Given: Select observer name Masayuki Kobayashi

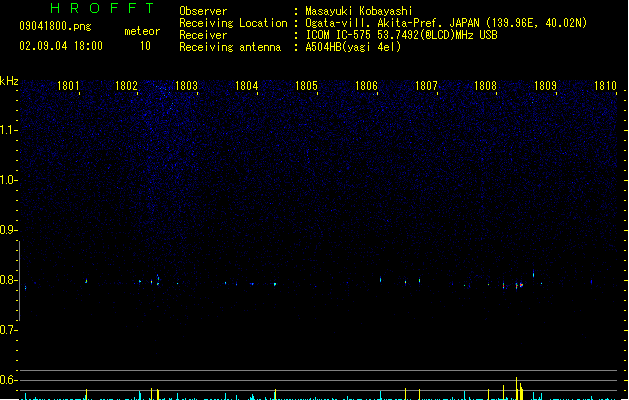Looking at the screenshot, I should 359,11.
